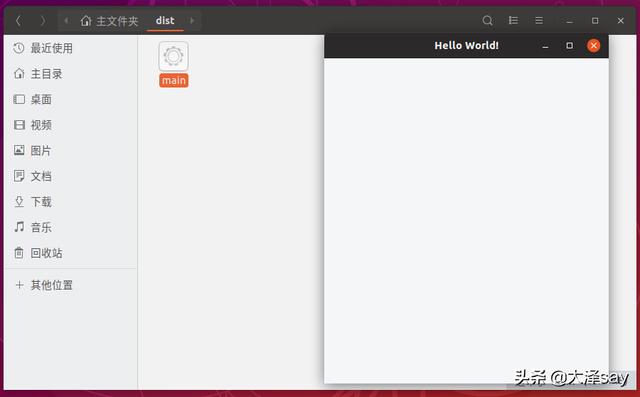Open 桌面 in the sidebar

click(71, 99)
